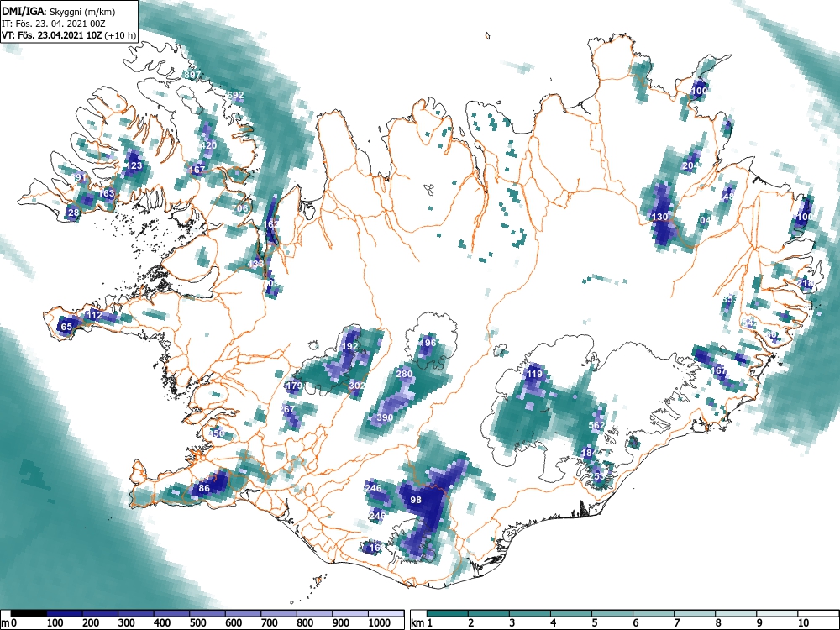
Task: Click the dark teal 1–2 km legend segment
Action: 448,613
